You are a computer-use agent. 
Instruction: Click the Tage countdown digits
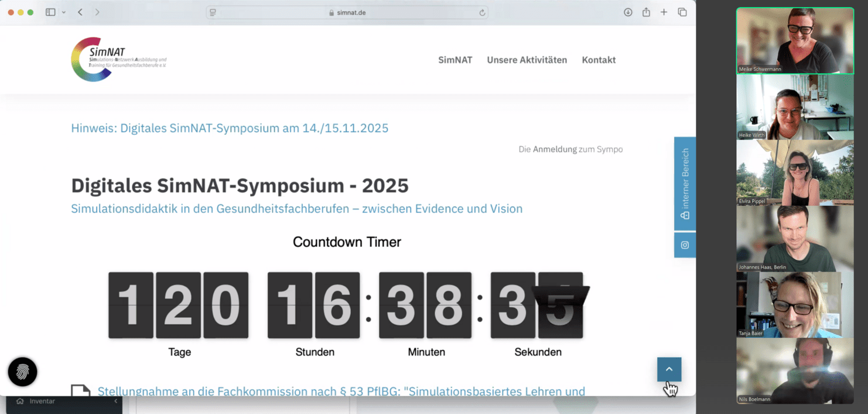click(x=179, y=305)
